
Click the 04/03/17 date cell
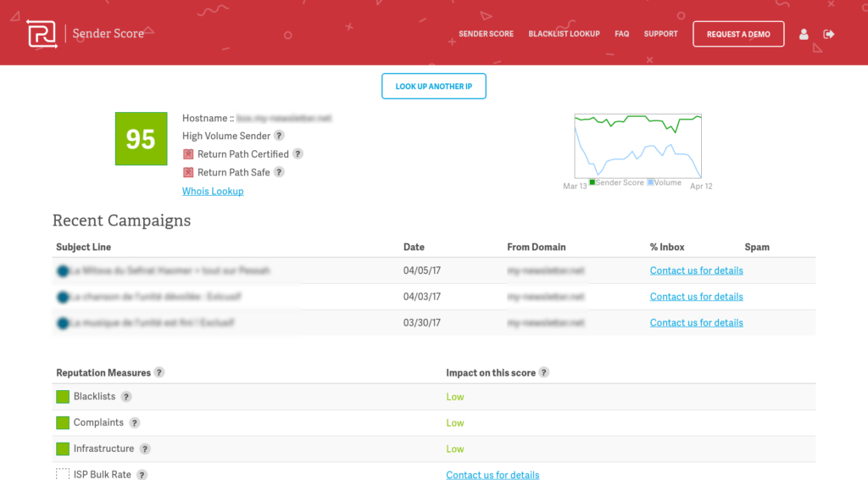point(422,297)
